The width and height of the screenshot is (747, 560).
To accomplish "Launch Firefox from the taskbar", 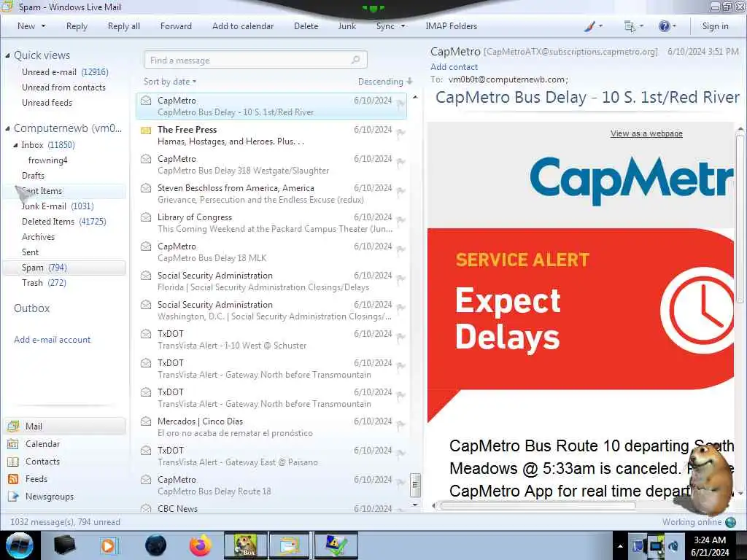I will (201, 545).
